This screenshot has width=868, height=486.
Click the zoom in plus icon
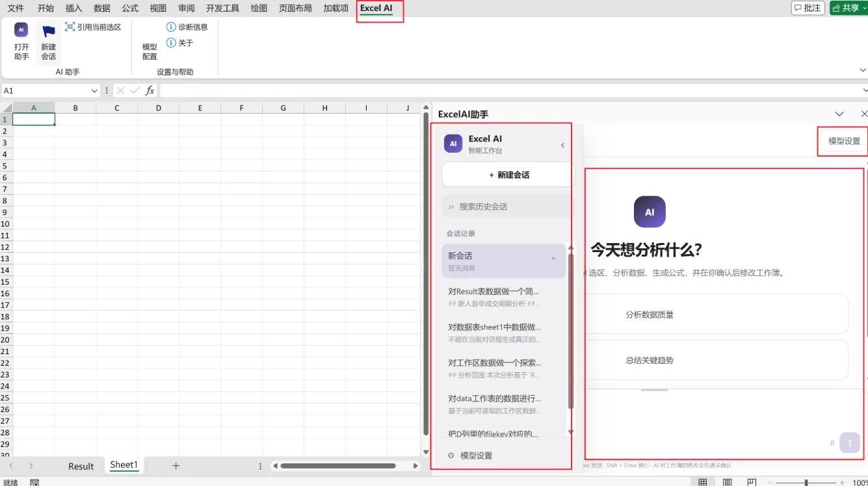(x=842, y=483)
